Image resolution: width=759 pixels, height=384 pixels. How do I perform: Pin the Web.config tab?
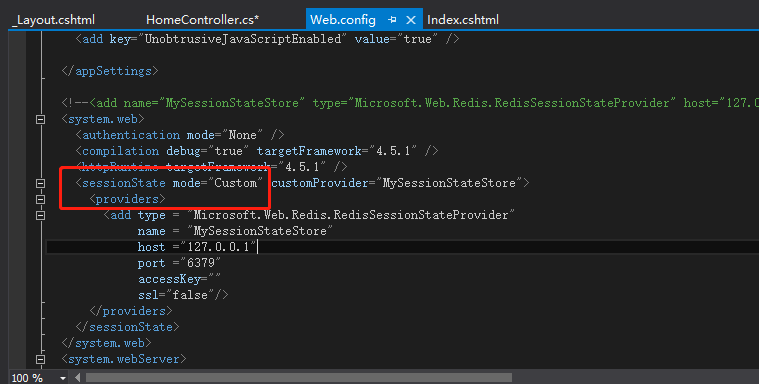point(393,20)
